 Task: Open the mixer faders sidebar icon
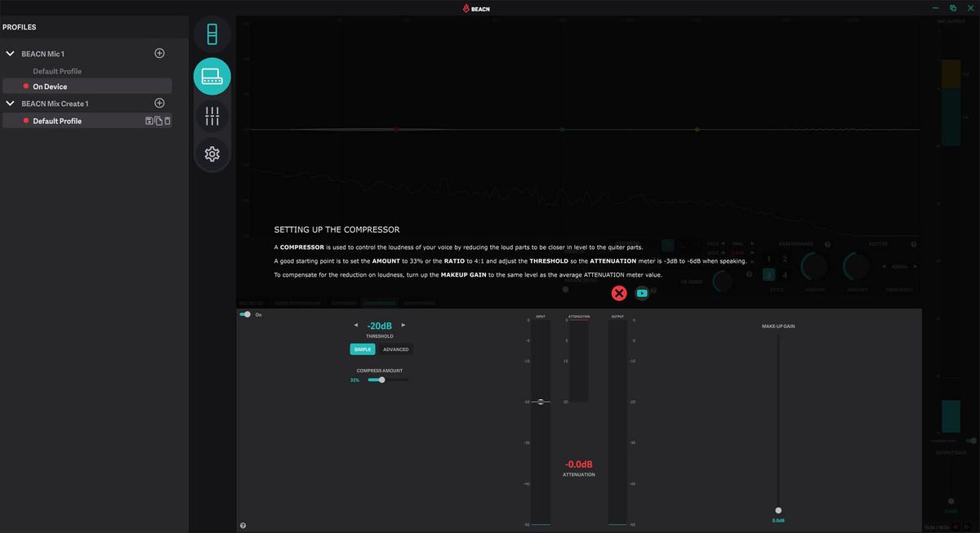212,116
